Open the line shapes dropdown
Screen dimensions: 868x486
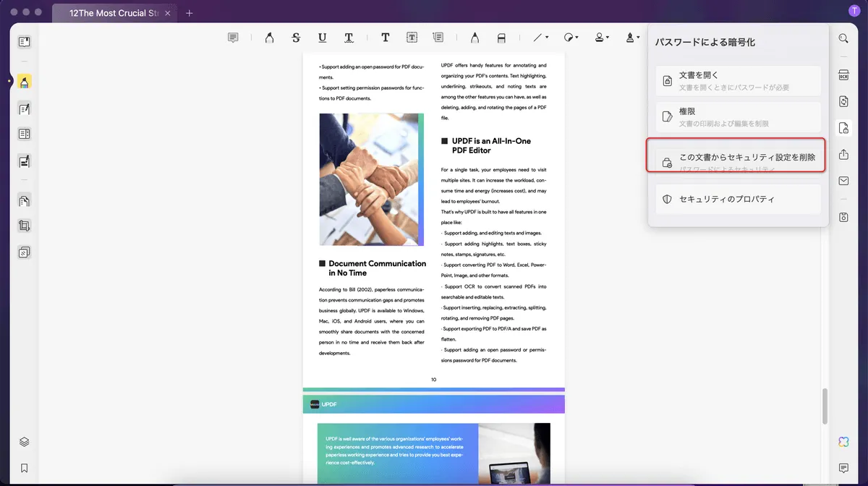[541, 38]
